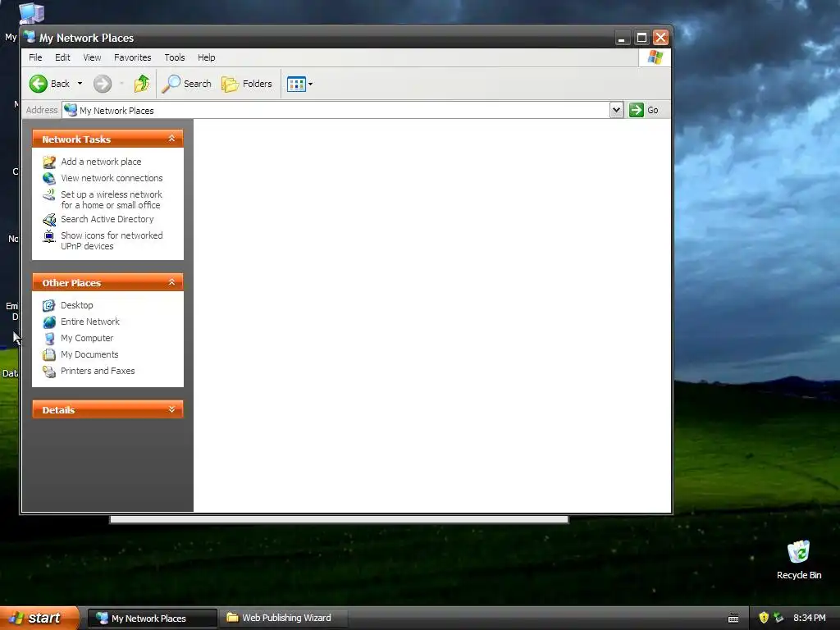The width and height of the screenshot is (840, 630).
Task: Open My Documents from Other Places
Action: click(89, 354)
